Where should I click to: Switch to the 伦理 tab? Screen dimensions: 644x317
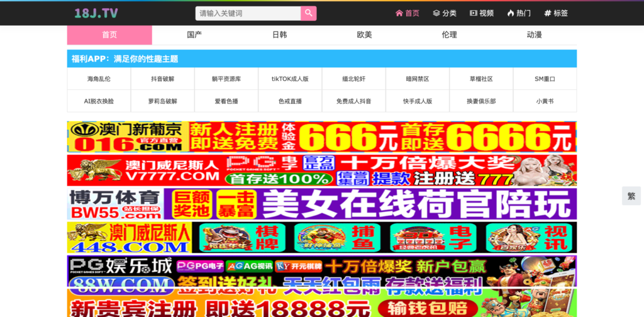point(449,35)
